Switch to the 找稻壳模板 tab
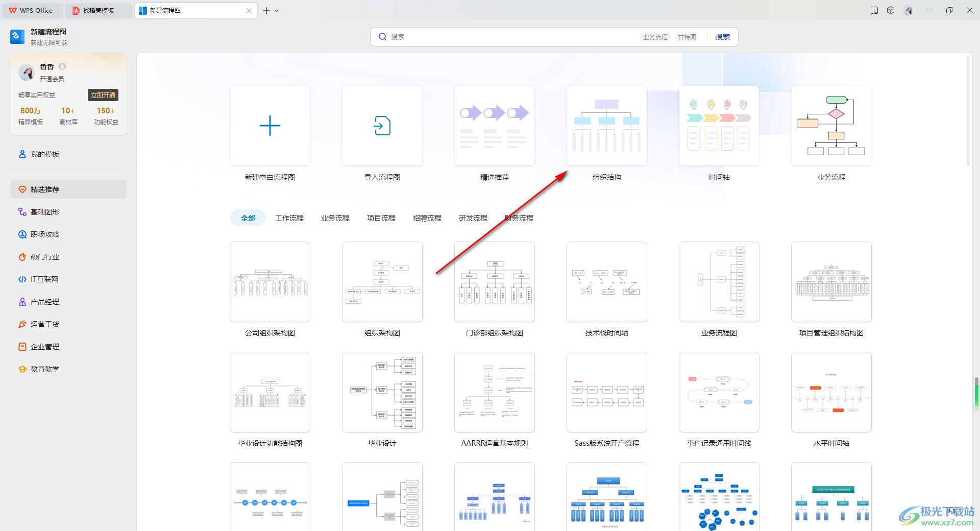The height and width of the screenshot is (531, 980). (99, 10)
